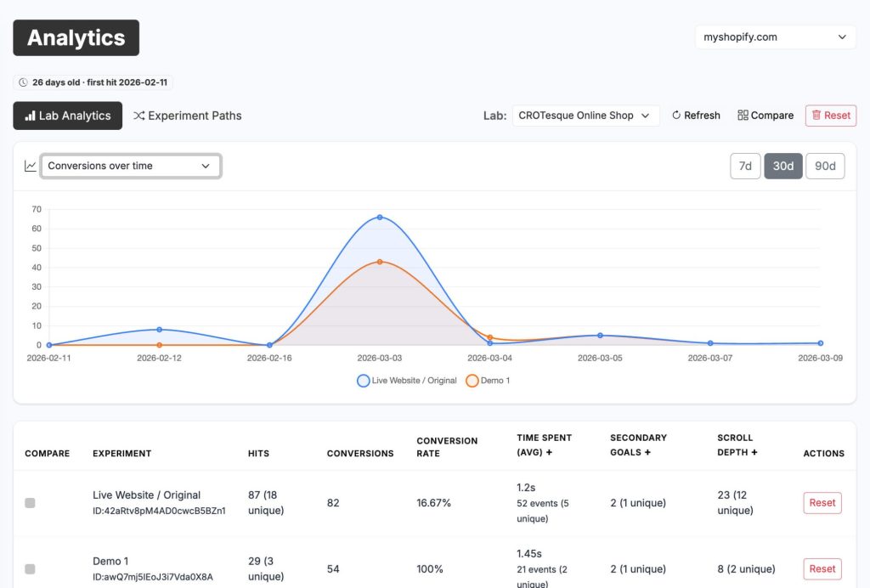Viewport: 870px width, 588px height.
Task: Check the compare checkbox for Live Website row
Action: pyautogui.click(x=30, y=502)
